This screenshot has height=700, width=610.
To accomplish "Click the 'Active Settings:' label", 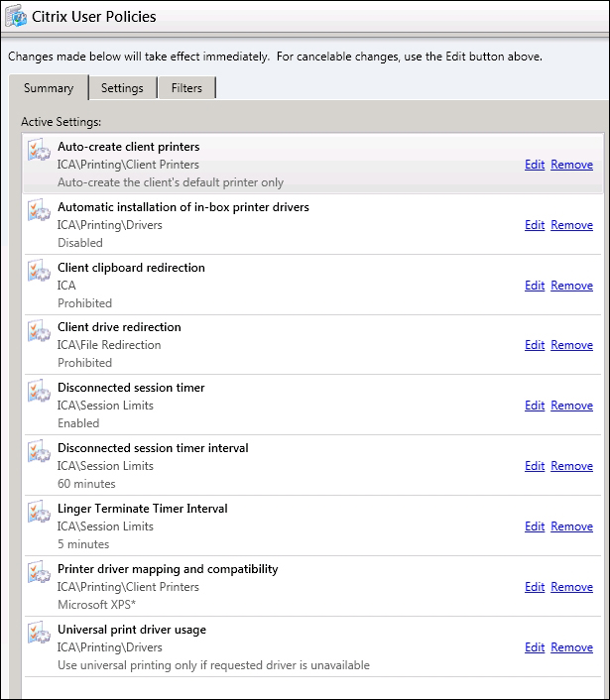I will 61,122.
